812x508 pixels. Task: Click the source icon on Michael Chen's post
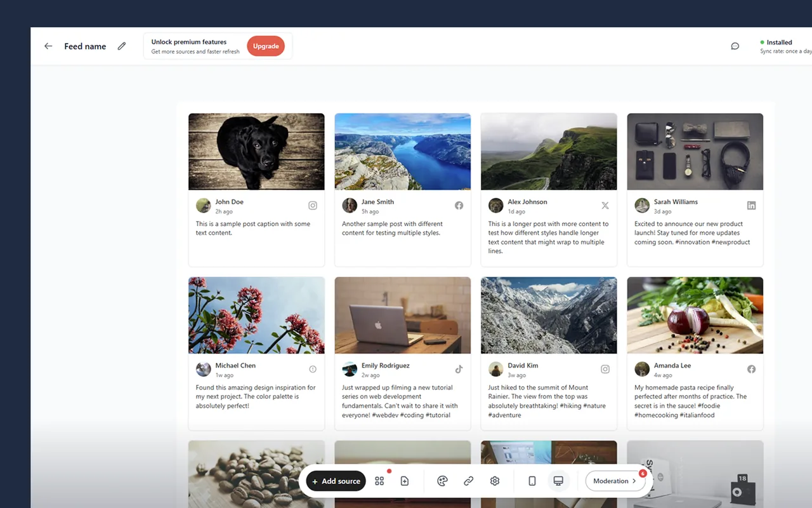click(313, 369)
